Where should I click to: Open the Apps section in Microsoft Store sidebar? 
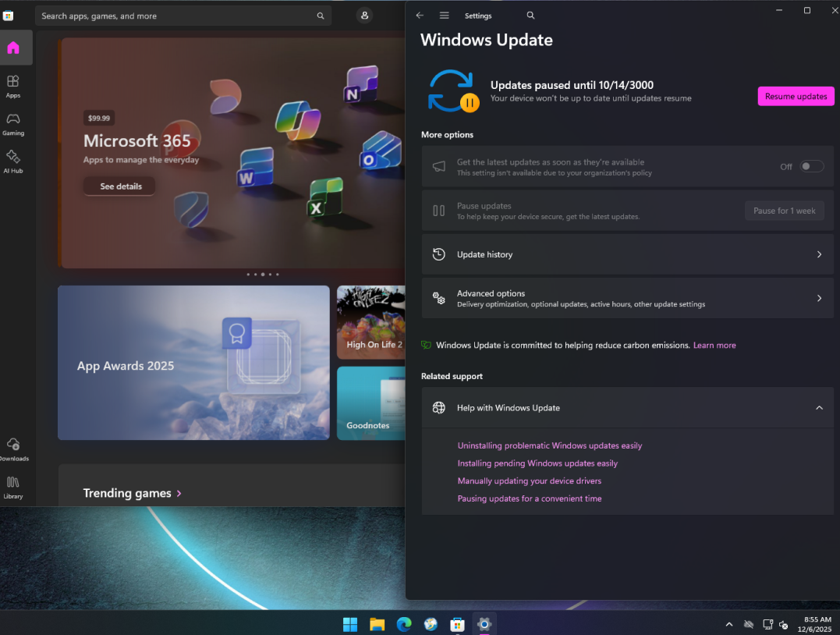[13, 87]
